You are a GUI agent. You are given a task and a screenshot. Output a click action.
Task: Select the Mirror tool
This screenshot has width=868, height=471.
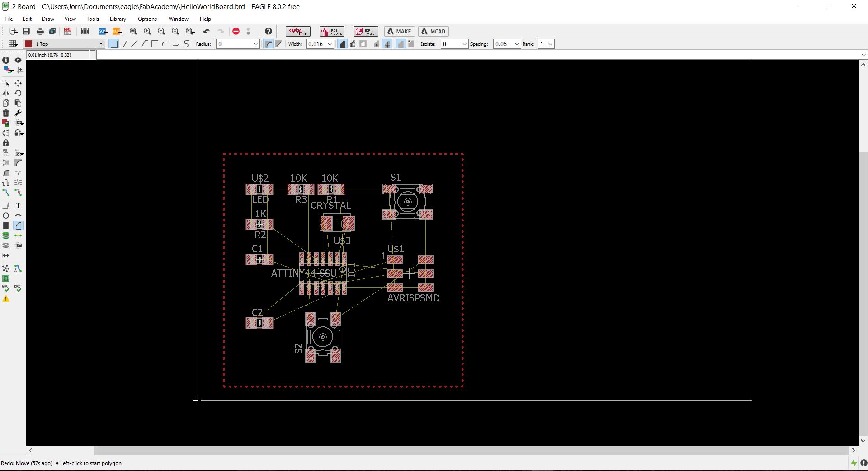tap(6, 93)
